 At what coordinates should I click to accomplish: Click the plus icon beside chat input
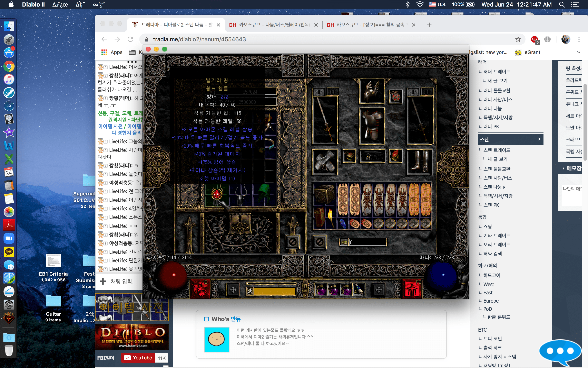tap(103, 281)
